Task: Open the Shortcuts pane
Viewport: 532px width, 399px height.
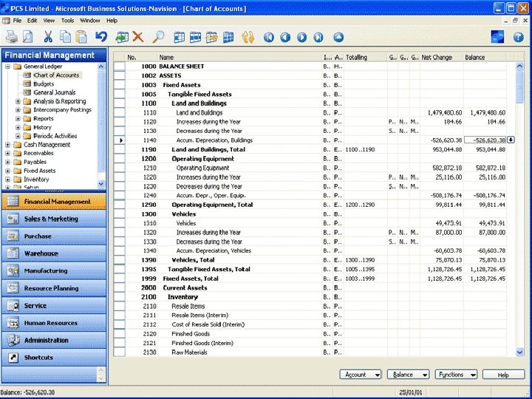Action: pos(54,358)
